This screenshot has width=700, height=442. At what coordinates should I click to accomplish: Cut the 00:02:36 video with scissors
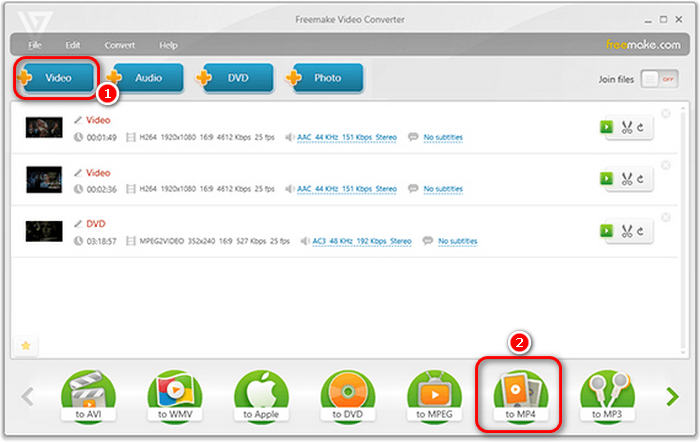[x=627, y=179]
